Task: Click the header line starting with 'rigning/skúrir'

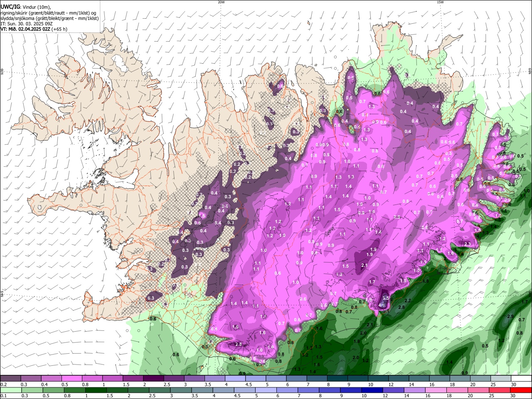Action: pyautogui.click(x=49, y=13)
